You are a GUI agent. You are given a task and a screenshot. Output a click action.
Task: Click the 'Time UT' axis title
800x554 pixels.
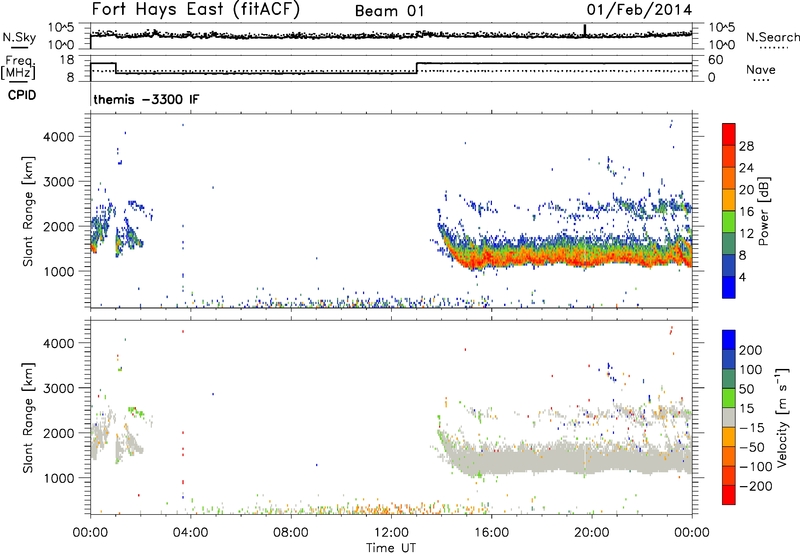click(x=391, y=547)
